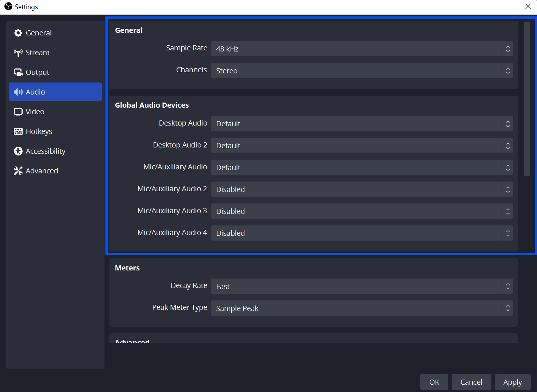This screenshot has width=537, height=392.
Task: Click the General gear icon in sidebar
Action: (18, 33)
